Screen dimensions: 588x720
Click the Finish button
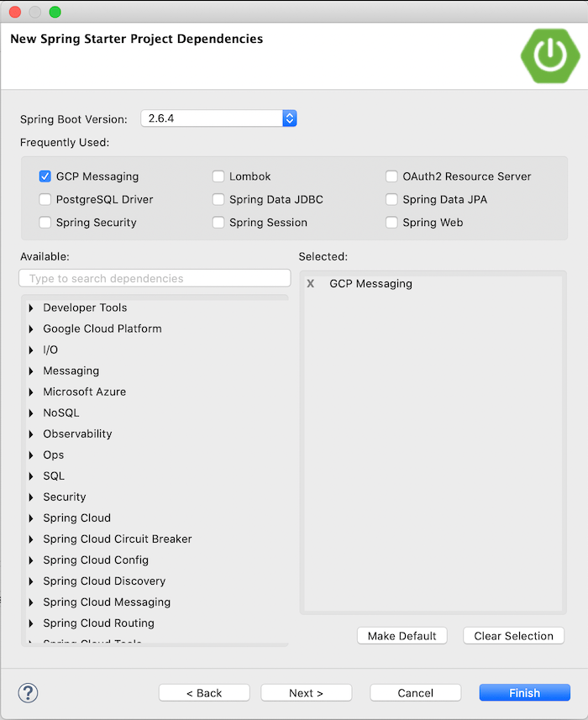[x=524, y=692]
